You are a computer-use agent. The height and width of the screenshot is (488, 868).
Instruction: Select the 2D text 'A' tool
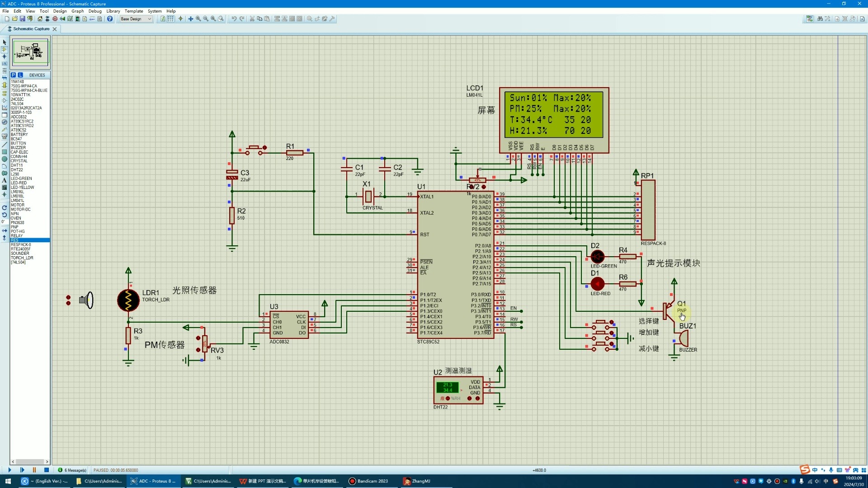(x=5, y=180)
